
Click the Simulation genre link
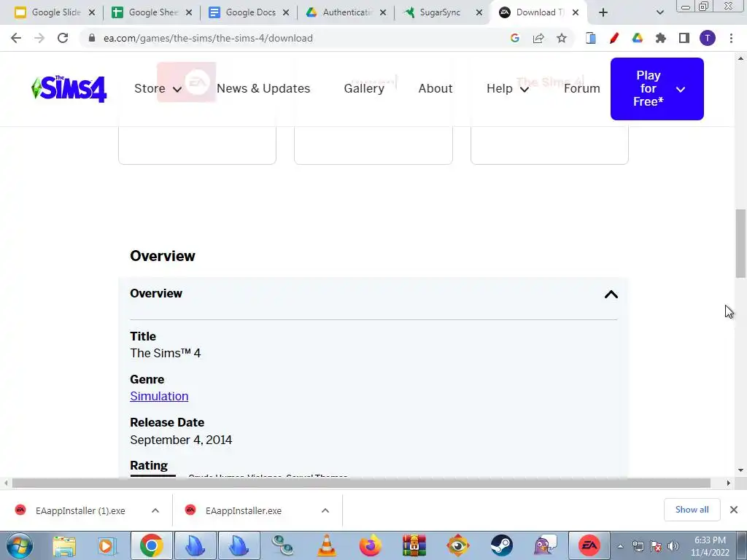pos(159,396)
